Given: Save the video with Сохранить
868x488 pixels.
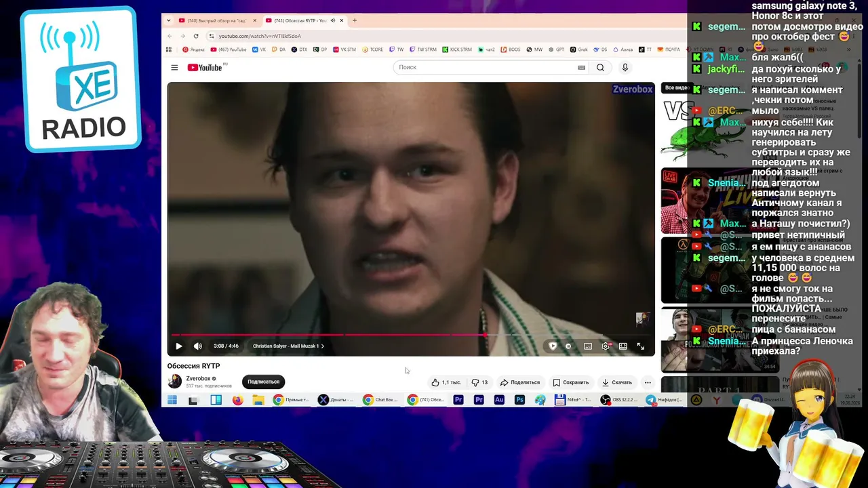Looking at the screenshot, I should click(570, 382).
